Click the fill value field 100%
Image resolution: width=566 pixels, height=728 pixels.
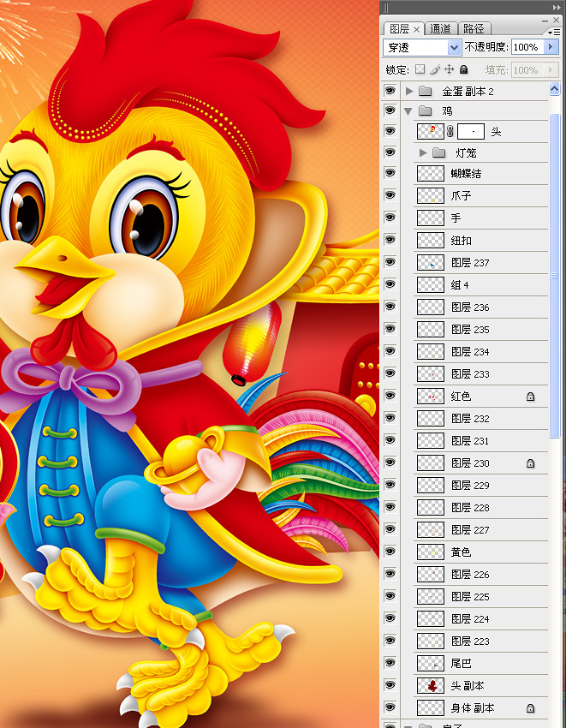click(x=527, y=69)
